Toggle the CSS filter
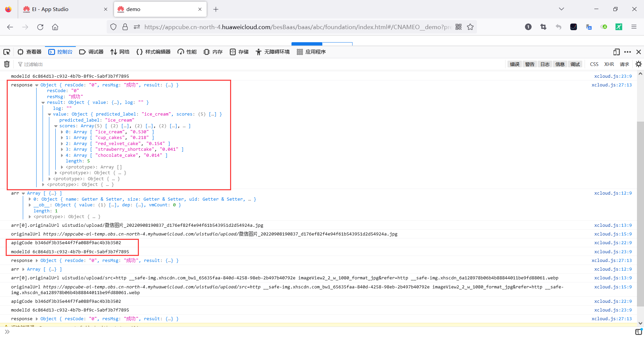 594,64
